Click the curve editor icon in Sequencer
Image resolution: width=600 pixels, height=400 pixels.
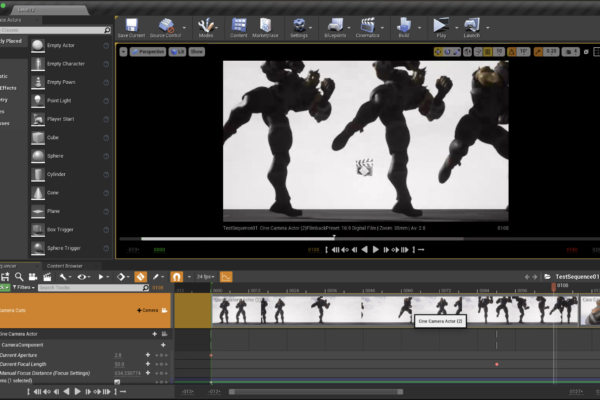point(226,277)
